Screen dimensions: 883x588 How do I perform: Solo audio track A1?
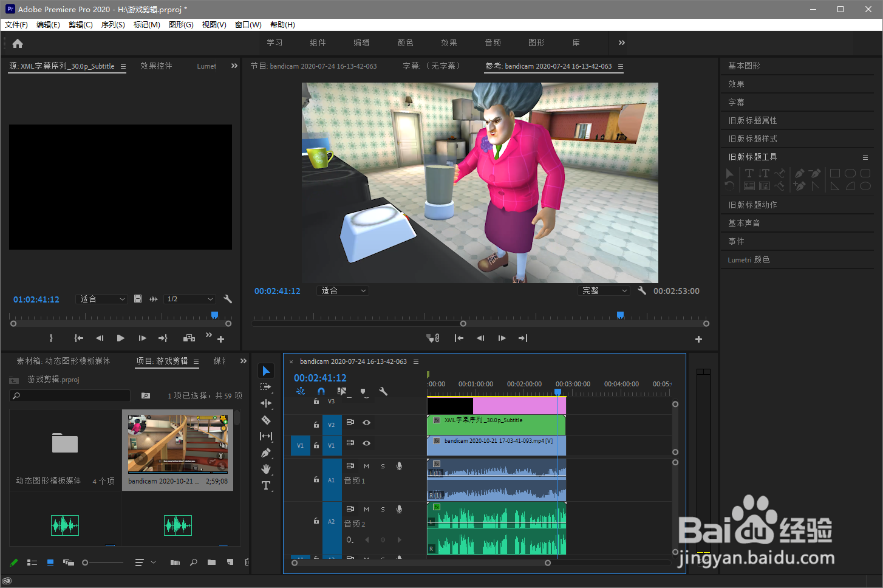tap(383, 466)
